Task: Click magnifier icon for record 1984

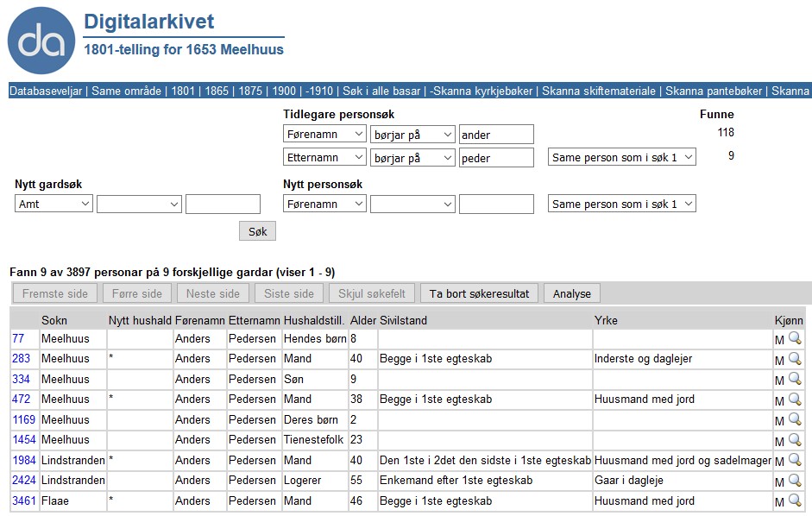Action: [x=795, y=461]
